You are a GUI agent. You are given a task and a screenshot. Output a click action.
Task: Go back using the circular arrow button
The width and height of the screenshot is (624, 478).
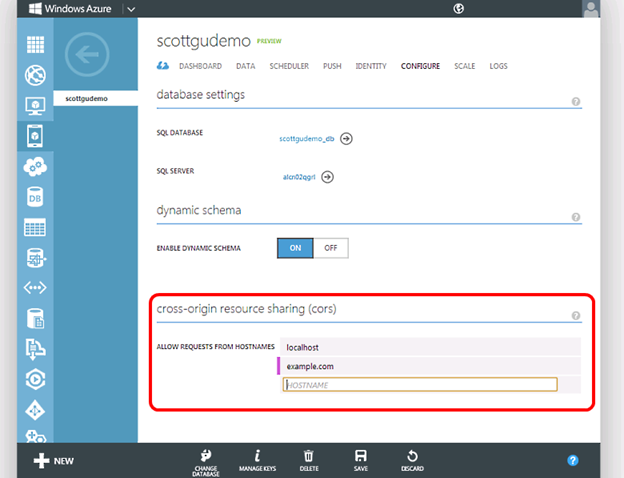point(87,55)
